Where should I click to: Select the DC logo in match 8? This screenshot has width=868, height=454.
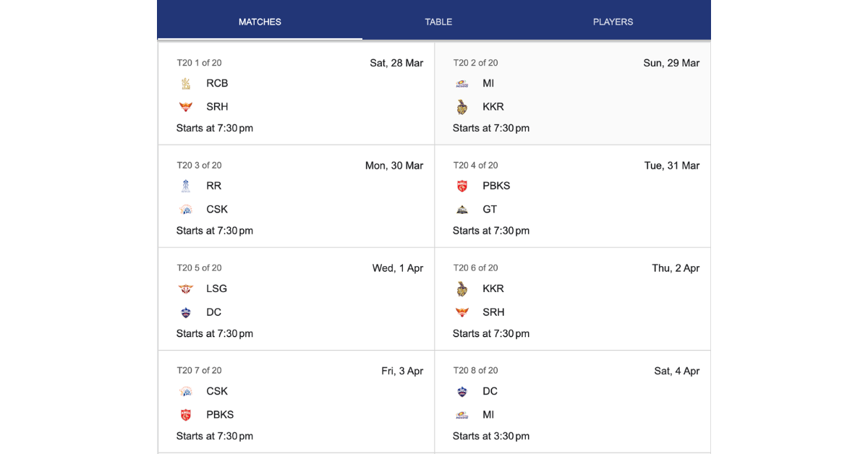click(462, 391)
